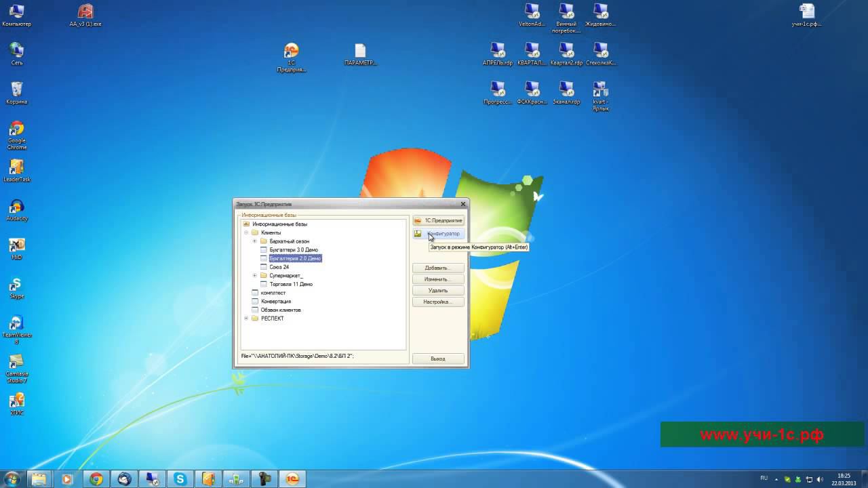Viewport: 868px width, 488px height.
Task: Click the 1C icon in taskbar
Action: tap(292, 479)
